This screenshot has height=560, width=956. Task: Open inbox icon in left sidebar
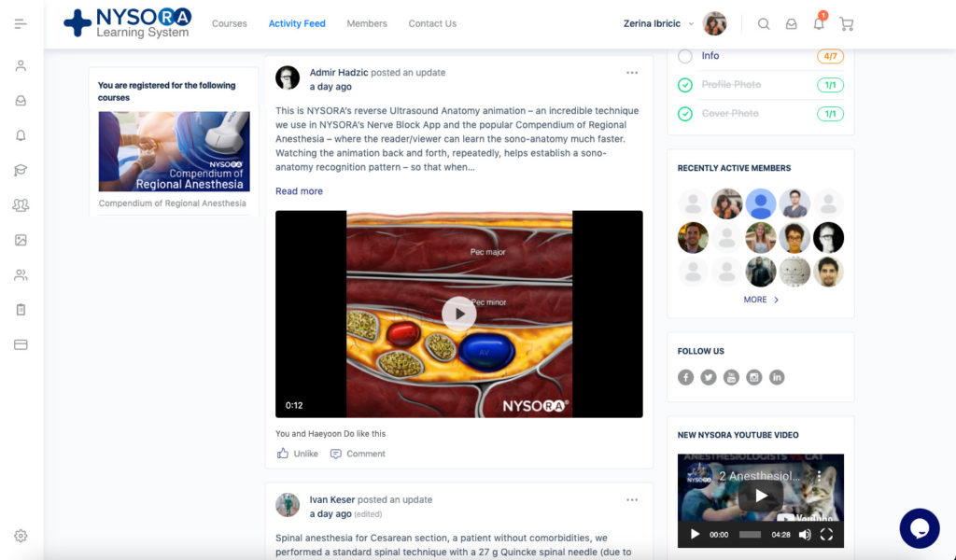(x=21, y=101)
